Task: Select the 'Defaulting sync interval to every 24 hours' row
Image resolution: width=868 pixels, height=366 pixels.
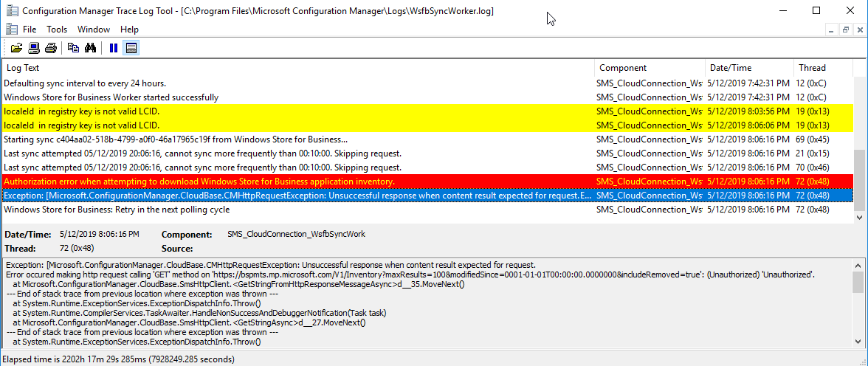Action: click(x=427, y=83)
